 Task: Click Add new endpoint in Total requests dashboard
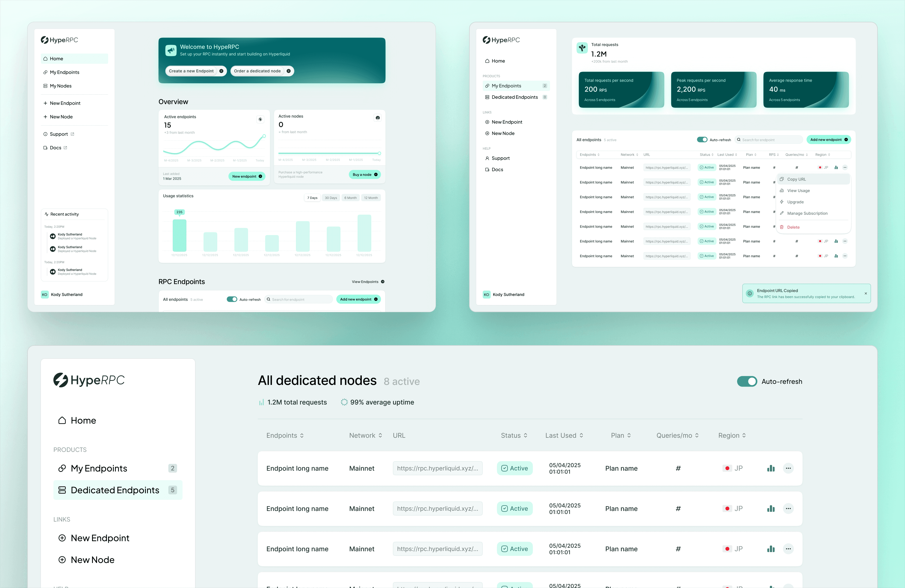829,140
